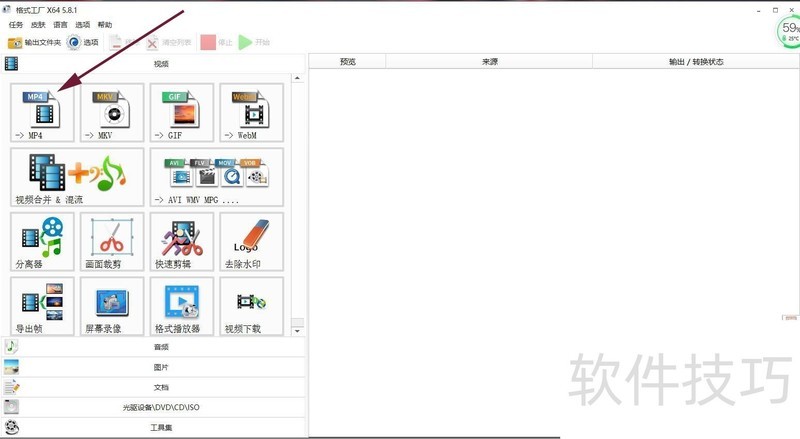Click the green 开始 button

pos(254,42)
